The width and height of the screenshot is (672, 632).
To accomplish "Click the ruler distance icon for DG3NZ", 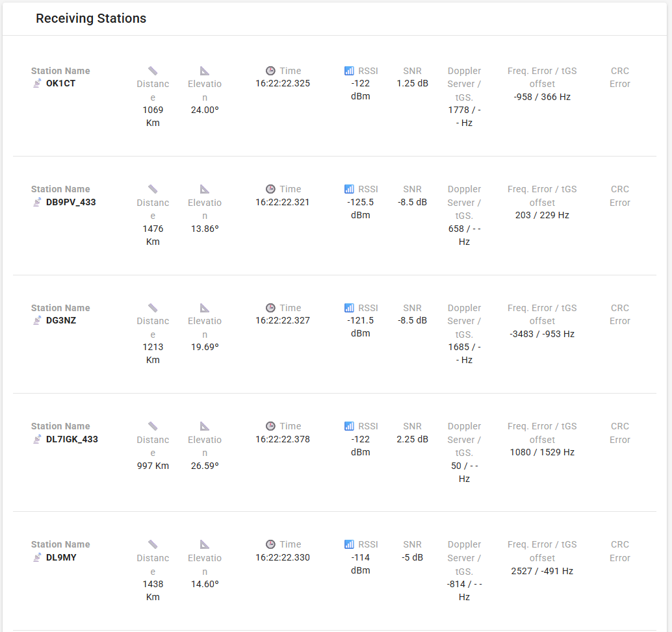I will pyautogui.click(x=153, y=308).
